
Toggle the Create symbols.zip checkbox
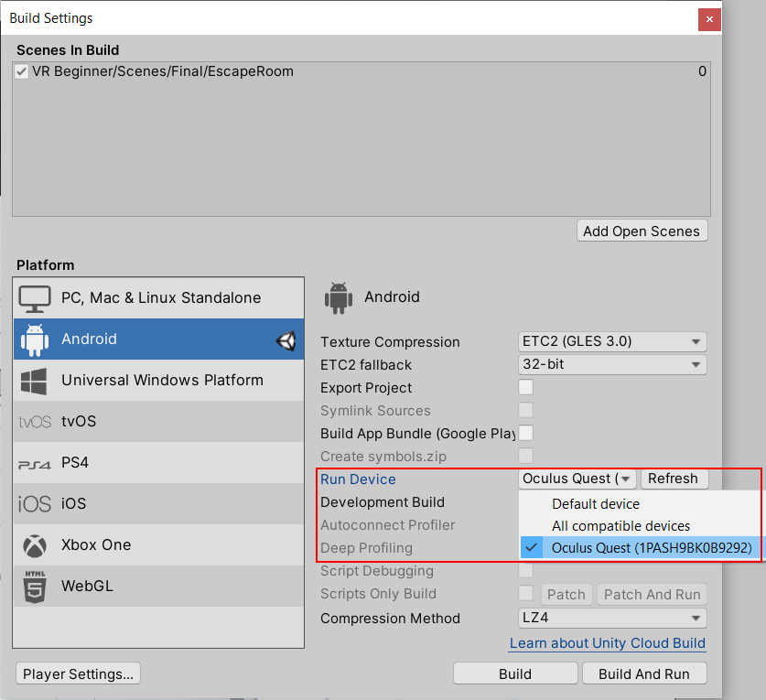click(x=525, y=456)
